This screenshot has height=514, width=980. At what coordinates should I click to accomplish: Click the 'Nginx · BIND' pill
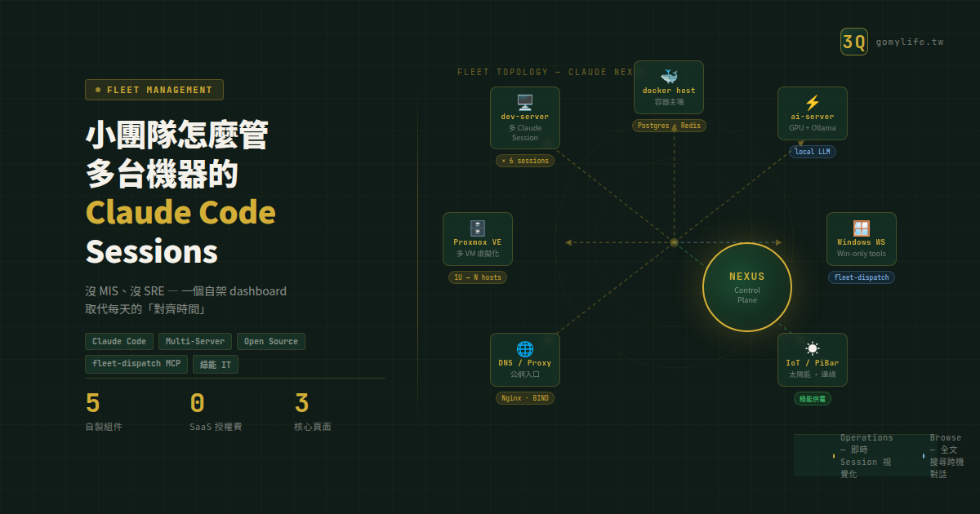point(525,398)
